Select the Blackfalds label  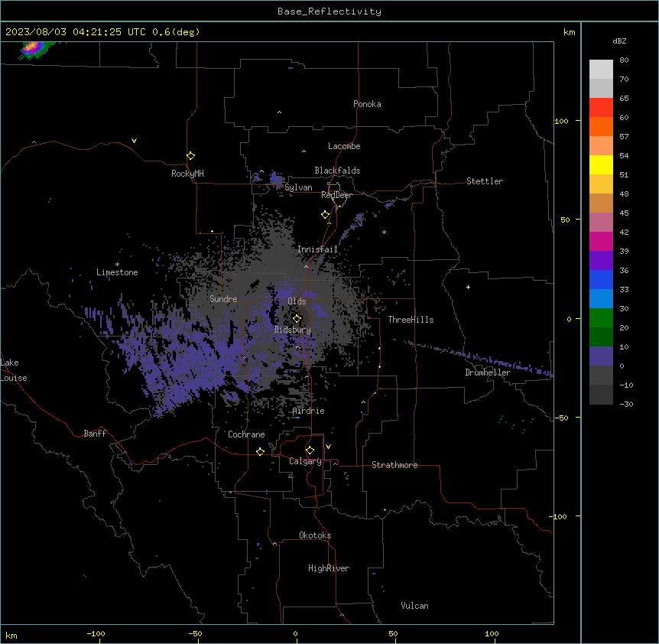click(x=337, y=171)
